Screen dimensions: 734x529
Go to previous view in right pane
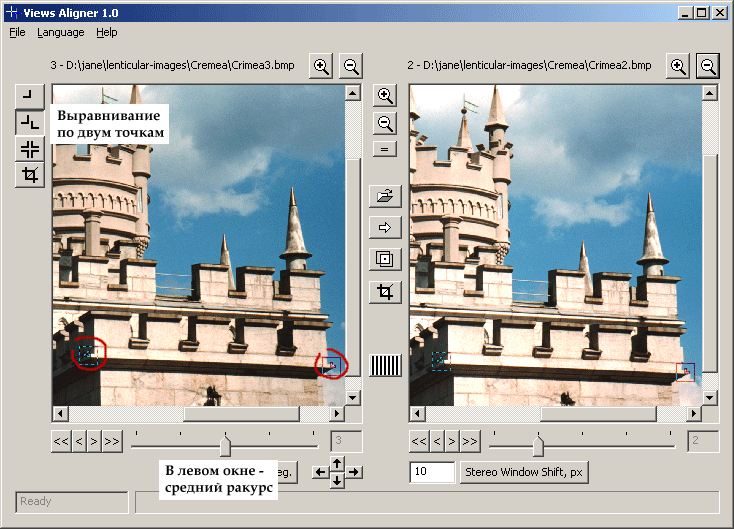437,441
